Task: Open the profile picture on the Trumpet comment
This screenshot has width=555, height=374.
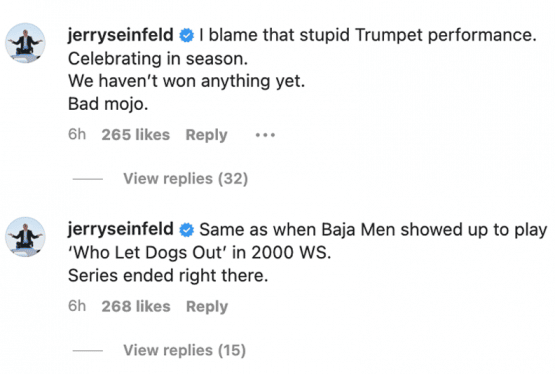Action: tap(25, 43)
